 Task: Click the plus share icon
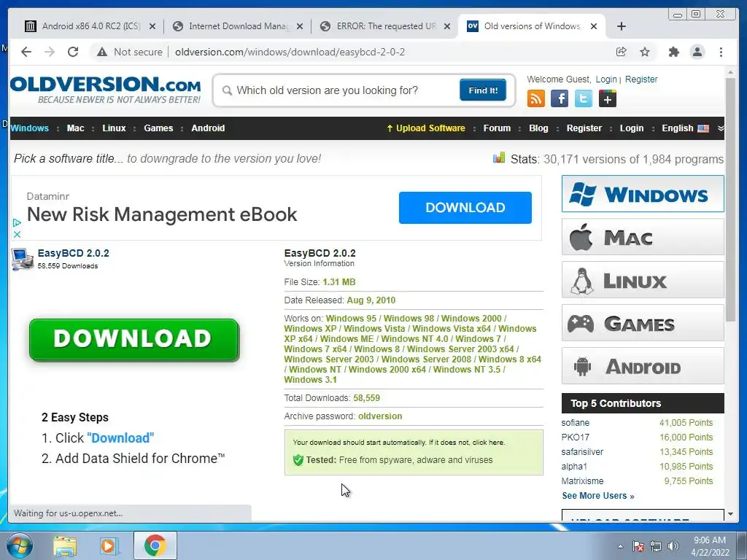(x=608, y=98)
